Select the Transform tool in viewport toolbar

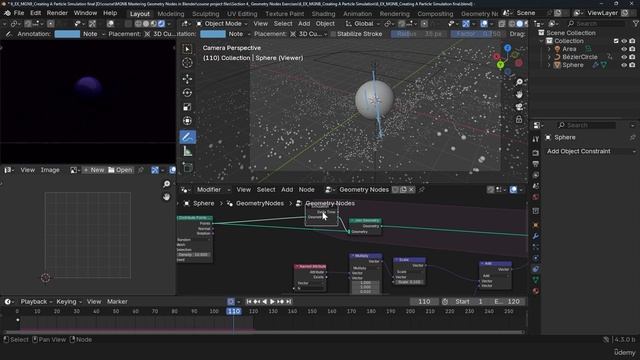187,121
